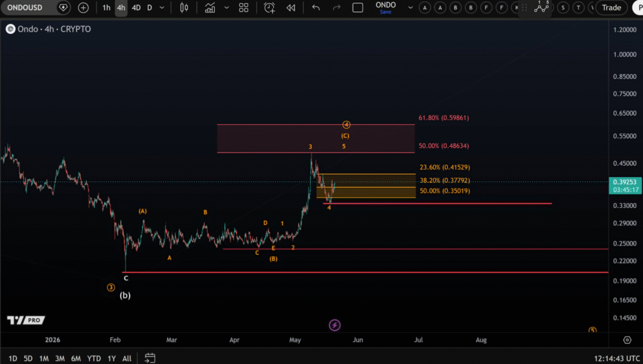Viewport: 643px width, 364px height.
Task: Select the orange (B) wave label
Action: click(x=274, y=259)
